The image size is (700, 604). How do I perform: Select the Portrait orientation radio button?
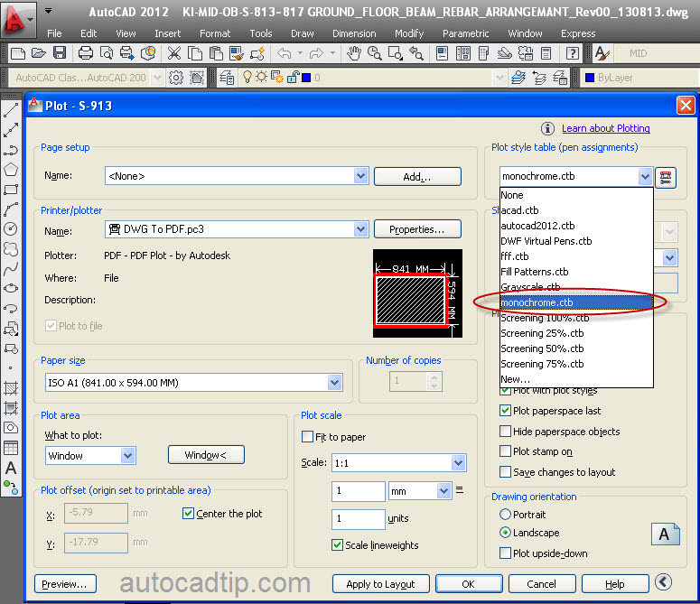(x=506, y=514)
